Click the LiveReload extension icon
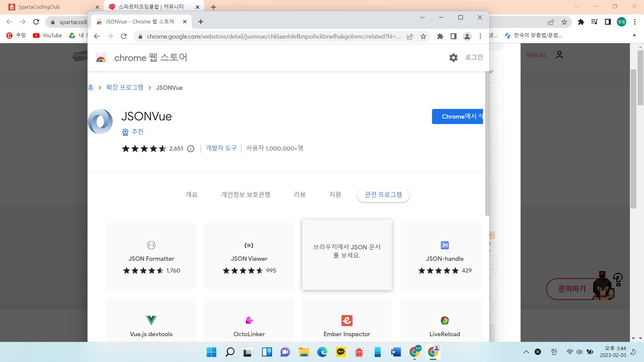Image resolution: width=644 pixels, height=362 pixels. pos(445,320)
